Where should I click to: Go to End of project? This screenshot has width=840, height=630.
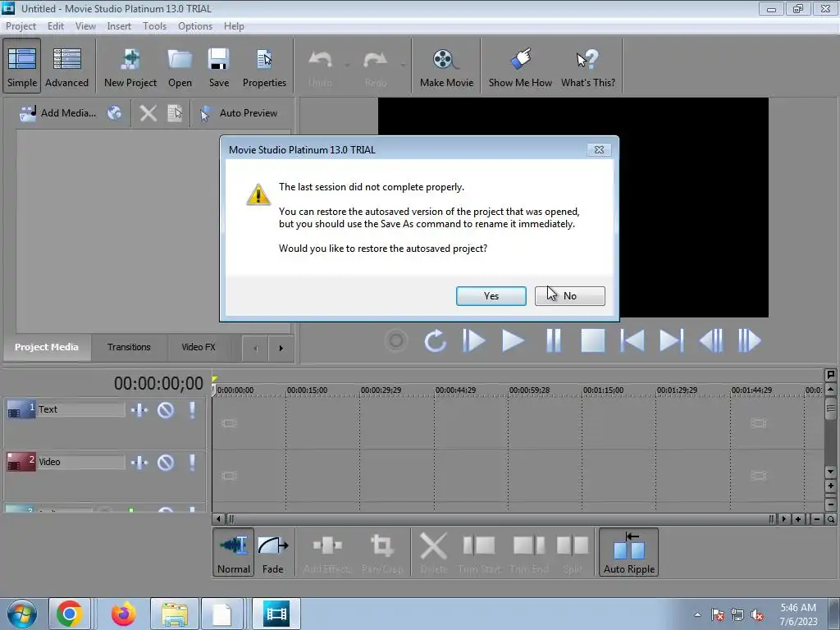(x=671, y=340)
